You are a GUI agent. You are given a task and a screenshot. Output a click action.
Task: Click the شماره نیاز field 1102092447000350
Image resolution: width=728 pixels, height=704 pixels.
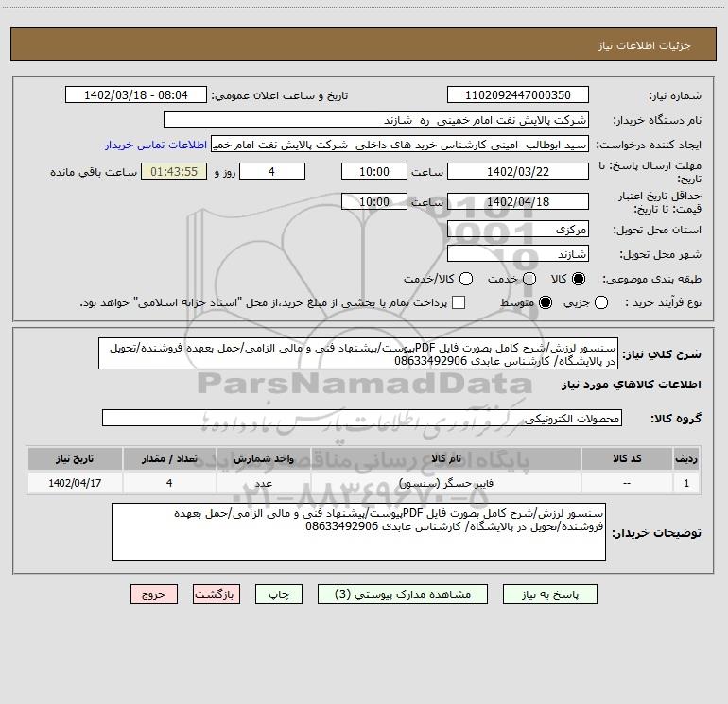[x=518, y=94]
